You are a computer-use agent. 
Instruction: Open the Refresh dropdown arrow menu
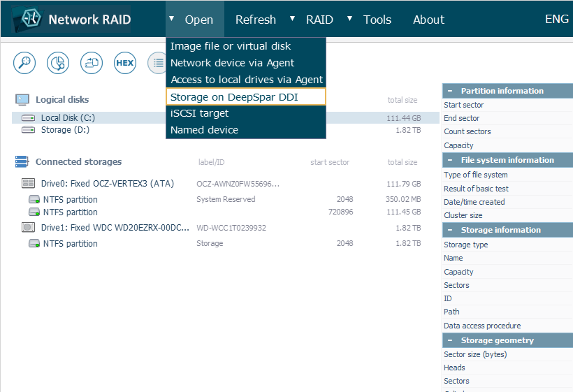(x=292, y=18)
